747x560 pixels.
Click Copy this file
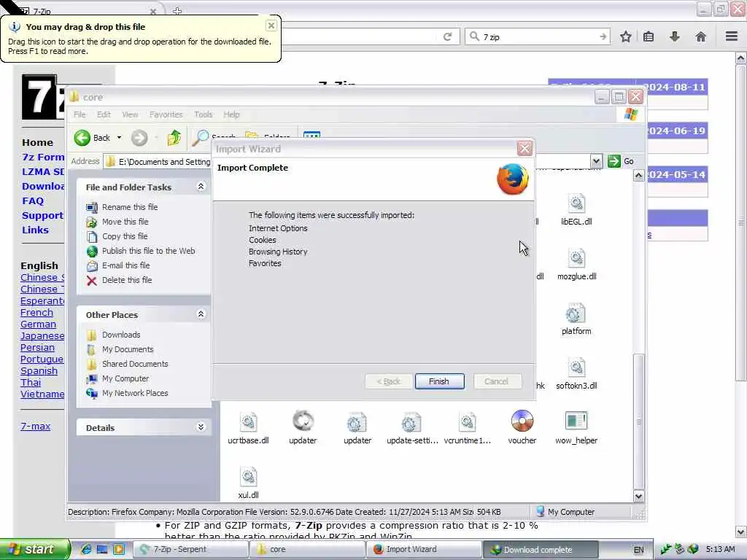125,236
